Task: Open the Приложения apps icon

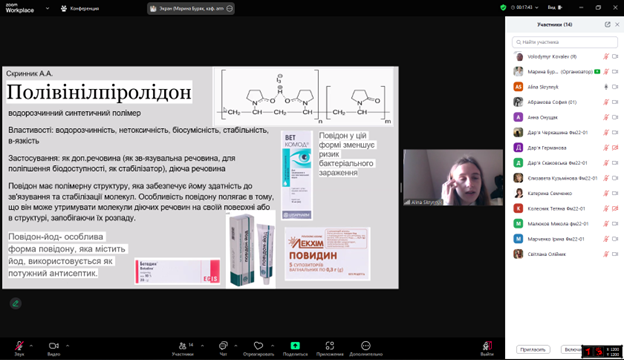Action: (330, 345)
